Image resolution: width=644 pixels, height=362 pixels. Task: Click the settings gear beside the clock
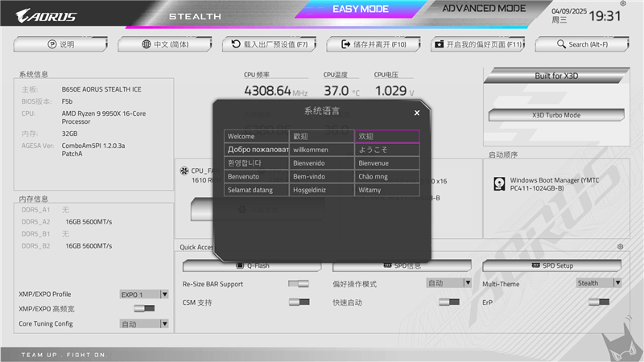click(x=622, y=3)
